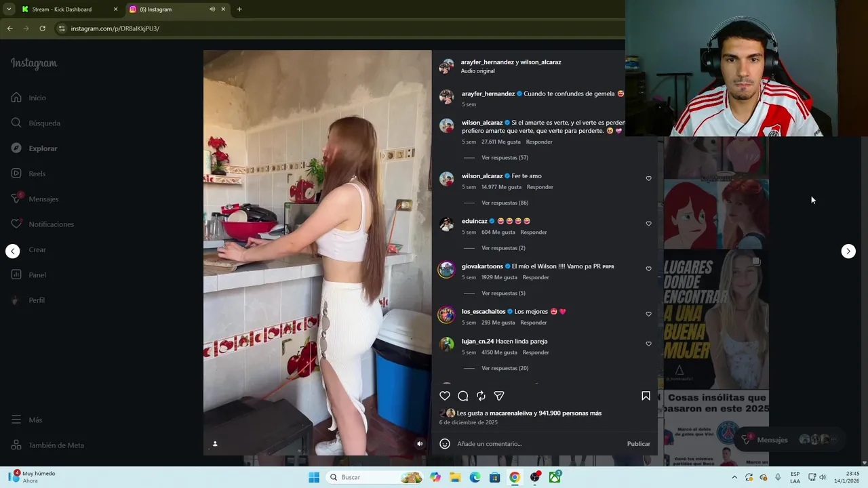Like wilson_alcaraz 'Fer te amo' comment

click(x=648, y=178)
